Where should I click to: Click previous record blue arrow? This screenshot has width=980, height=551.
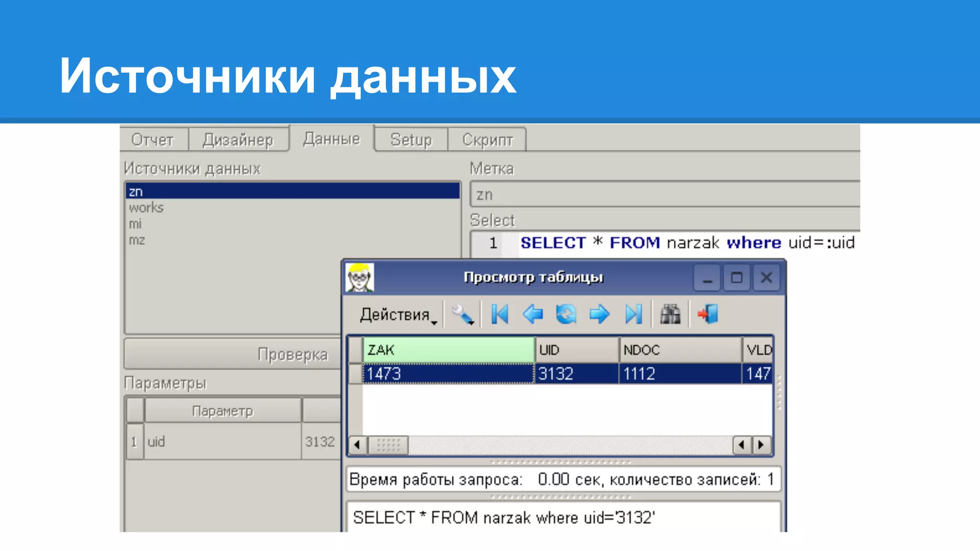[x=533, y=315]
